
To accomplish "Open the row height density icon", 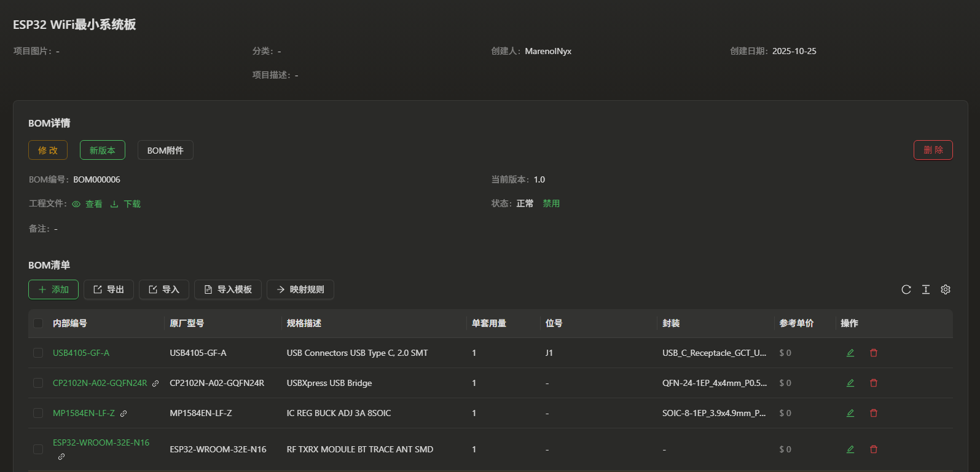I will click(926, 289).
